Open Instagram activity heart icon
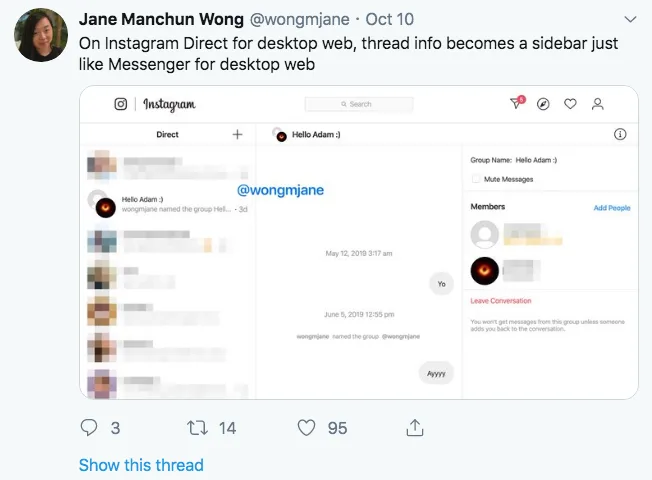 [571, 103]
